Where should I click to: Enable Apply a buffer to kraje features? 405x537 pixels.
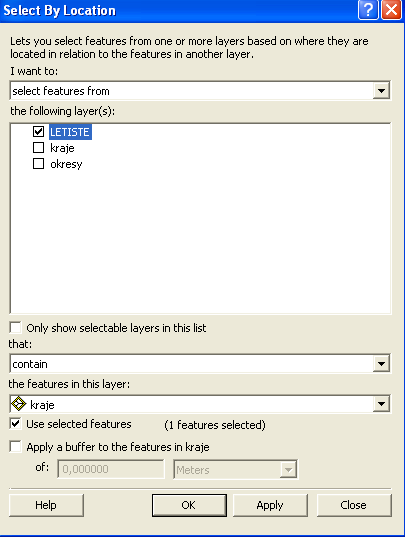[x=15, y=447]
